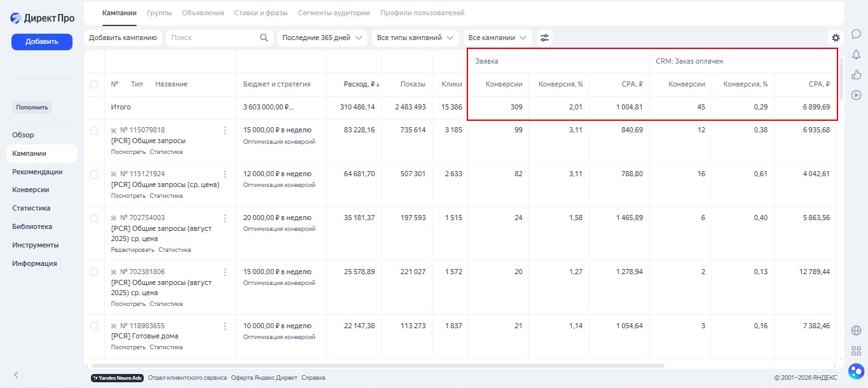Viewport: 868px width, 388px height.
Task: Collapse the left sidebar with arrow
Action: [x=17, y=375]
